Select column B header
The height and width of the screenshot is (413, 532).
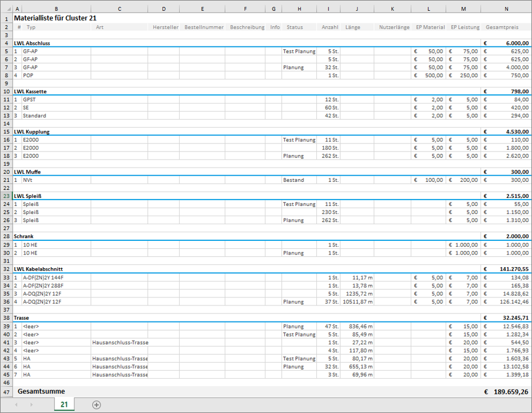pyautogui.click(x=56, y=9)
